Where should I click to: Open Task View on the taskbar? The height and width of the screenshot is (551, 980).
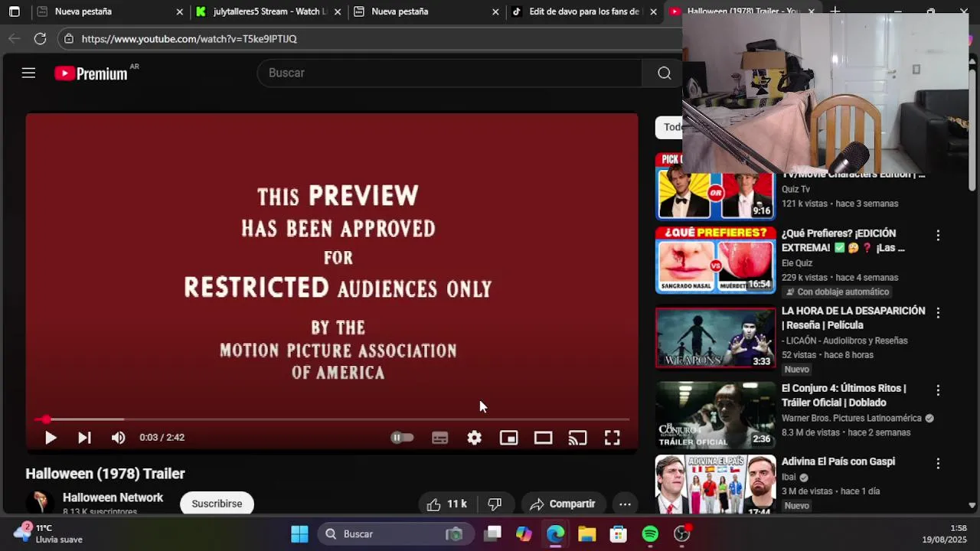coord(492,534)
